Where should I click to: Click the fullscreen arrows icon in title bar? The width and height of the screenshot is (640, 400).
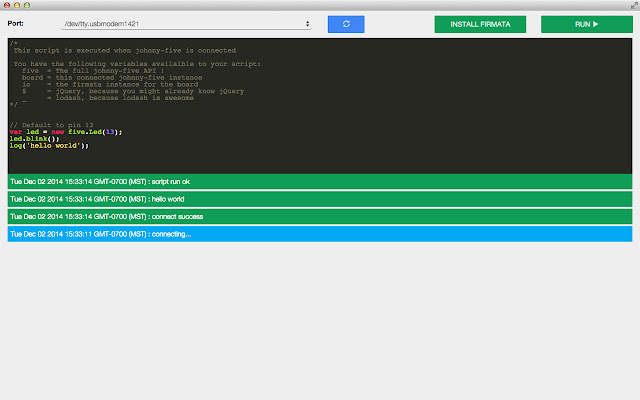click(634, 5)
